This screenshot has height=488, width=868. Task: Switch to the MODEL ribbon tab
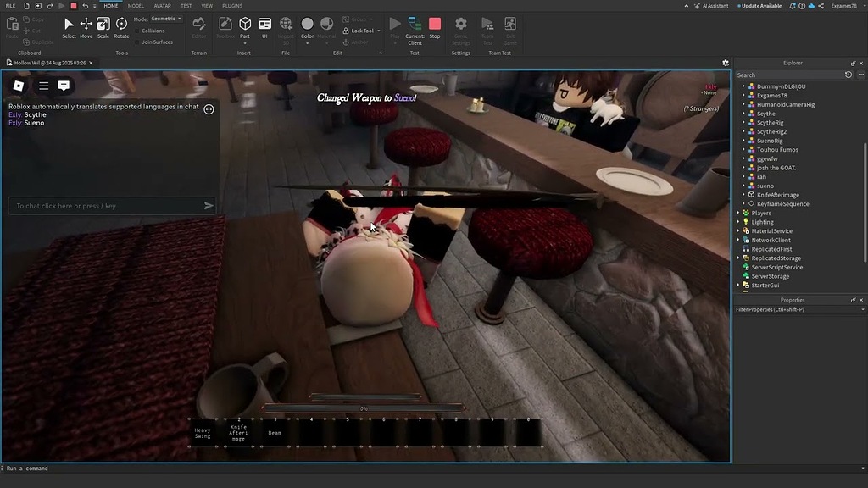tap(136, 6)
